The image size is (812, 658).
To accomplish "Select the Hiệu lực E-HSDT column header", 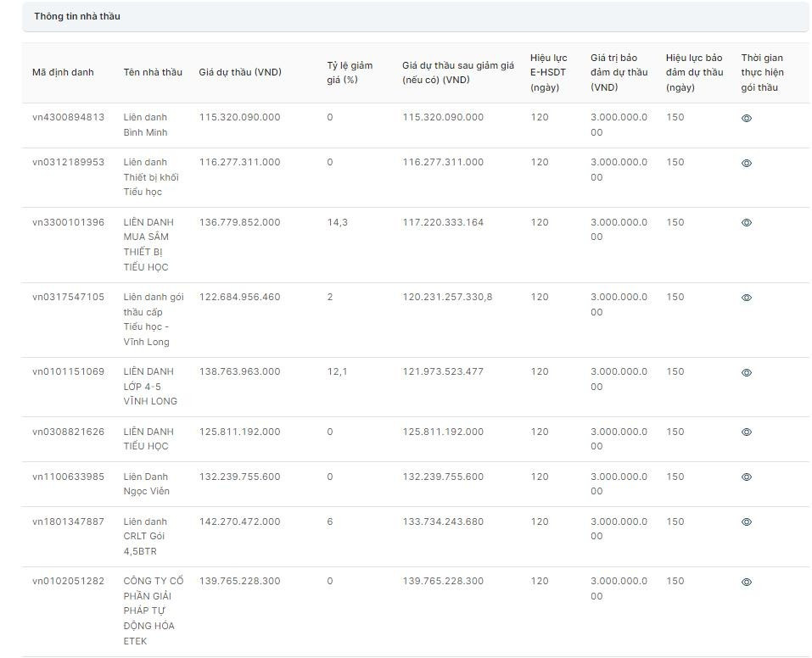I will point(549,72).
